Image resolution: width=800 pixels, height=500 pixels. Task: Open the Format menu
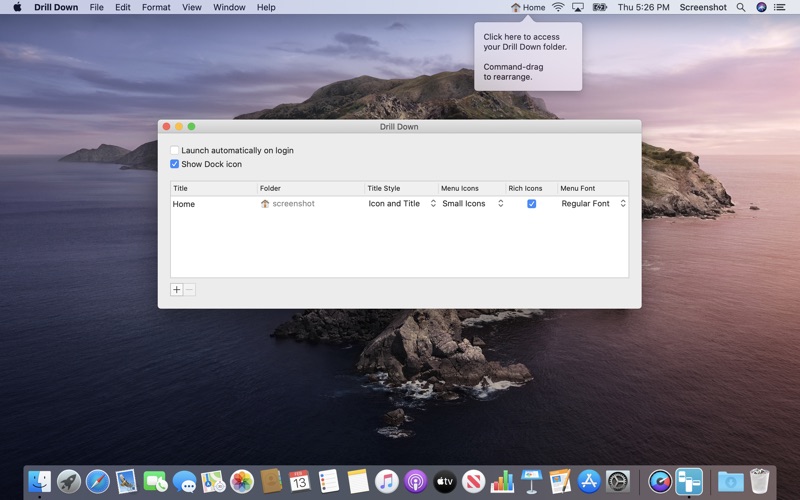156,7
